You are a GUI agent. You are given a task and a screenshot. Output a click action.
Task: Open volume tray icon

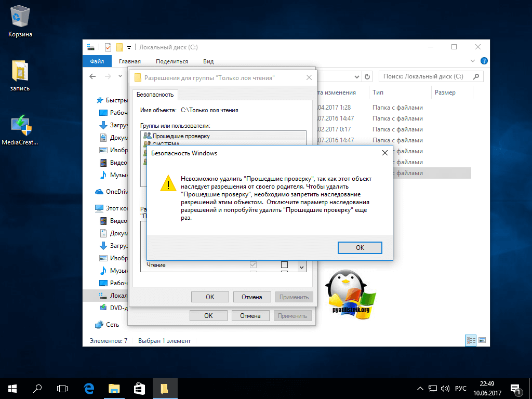[445, 389]
